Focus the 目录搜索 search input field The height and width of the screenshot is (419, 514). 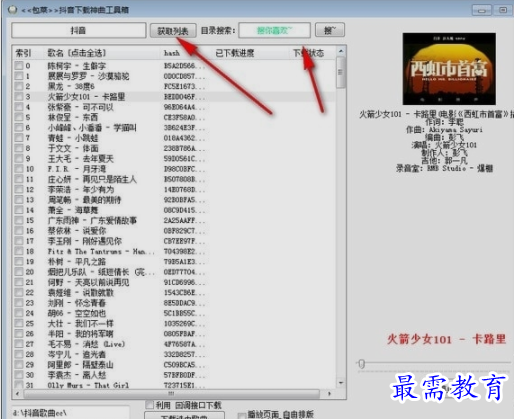coord(274,31)
